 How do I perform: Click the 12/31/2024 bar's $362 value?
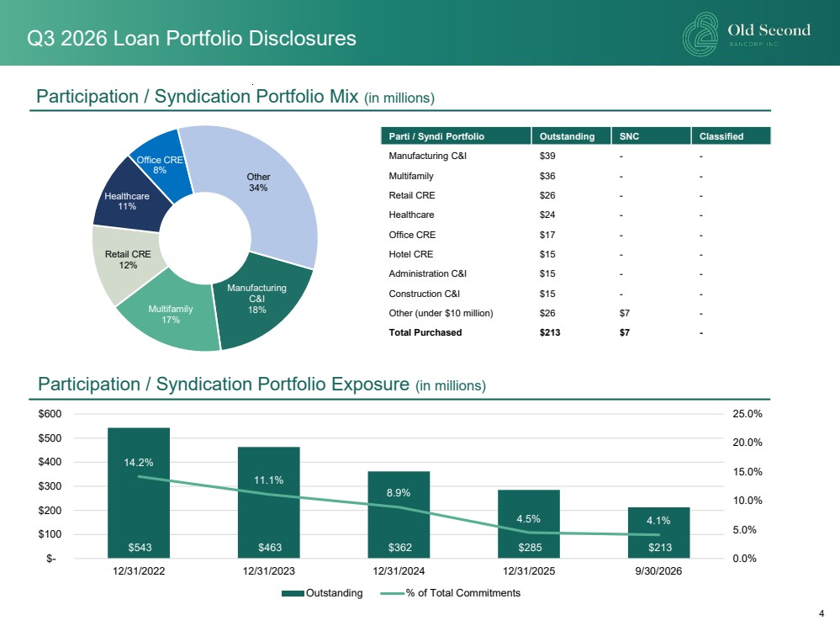pyautogui.click(x=400, y=548)
